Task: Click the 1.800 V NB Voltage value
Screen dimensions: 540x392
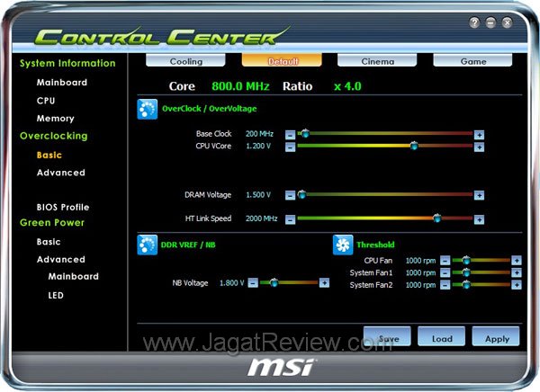Action: click(232, 283)
